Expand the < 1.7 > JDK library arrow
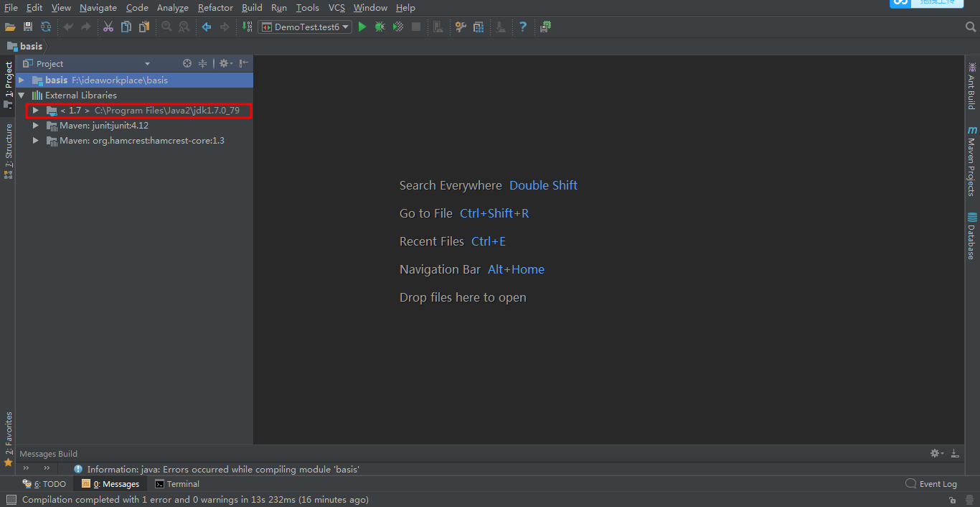This screenshot has width=980, height=507. pos(35,111)
